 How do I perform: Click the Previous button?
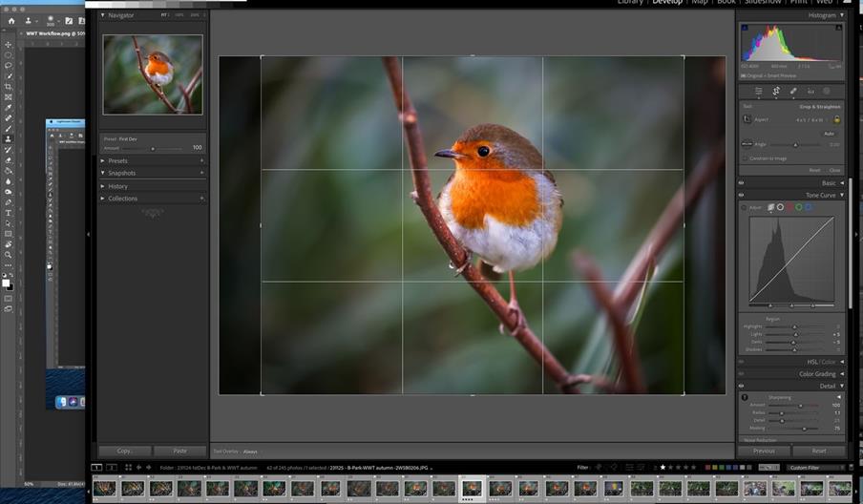[764, 451]
